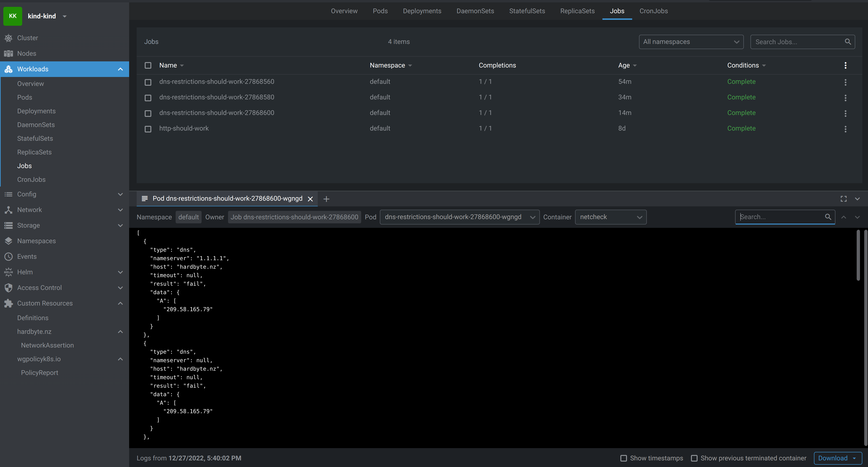
Task: Open the netcheck container dropdown
Action: click(610, 217)
